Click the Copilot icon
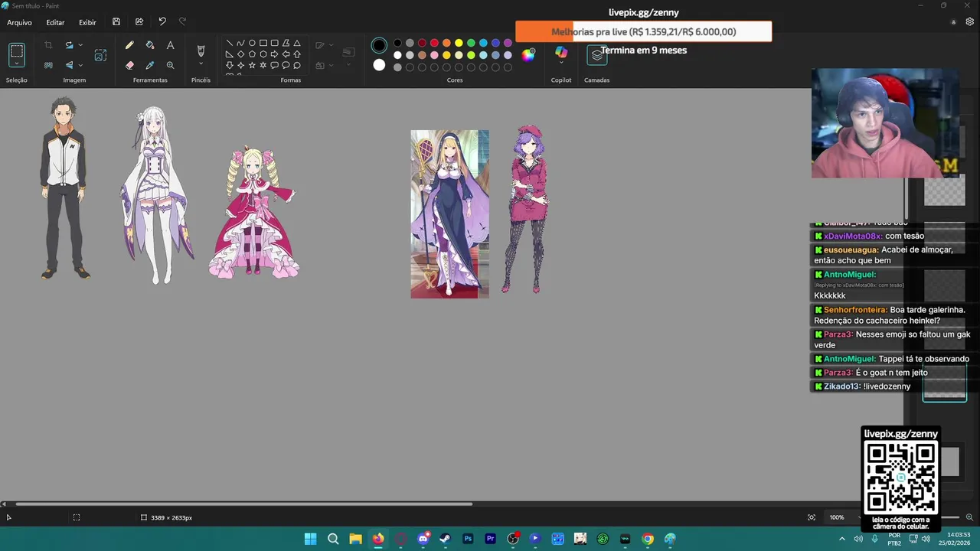Image resolution: width=980 pixels, height=551 pixels. point(561,52)
